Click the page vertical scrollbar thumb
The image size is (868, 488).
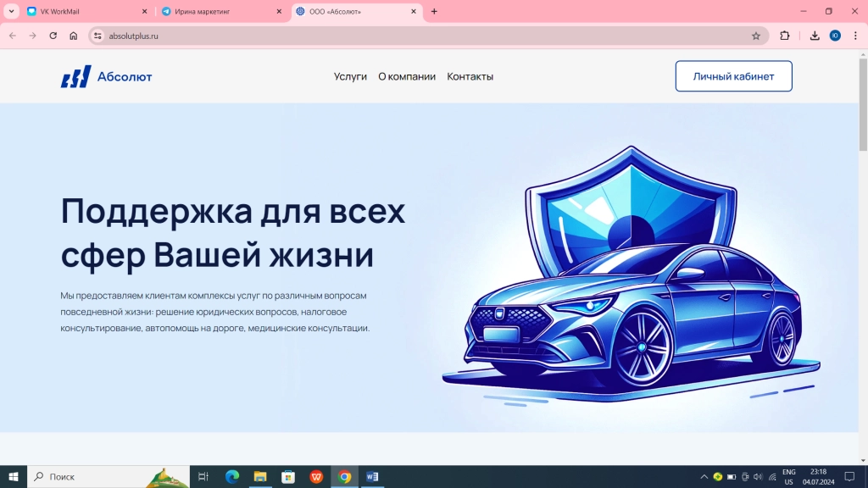tap(862, 103)
